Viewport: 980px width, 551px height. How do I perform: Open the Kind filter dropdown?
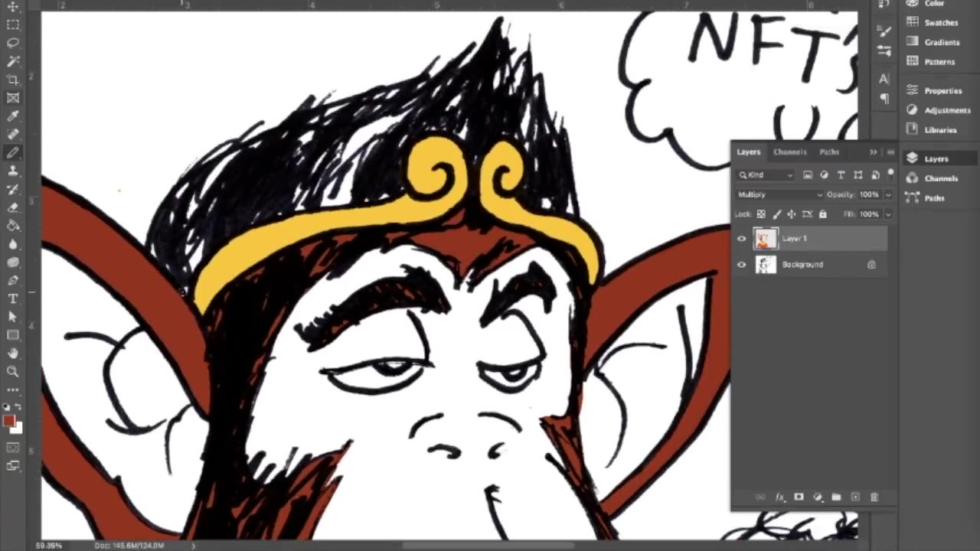point(766,175)
